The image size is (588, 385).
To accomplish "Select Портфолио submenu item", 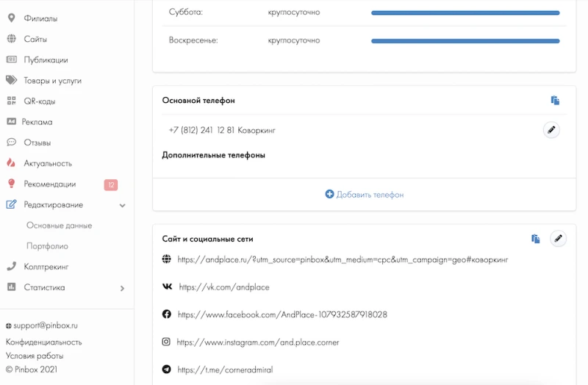I will 47,246.
